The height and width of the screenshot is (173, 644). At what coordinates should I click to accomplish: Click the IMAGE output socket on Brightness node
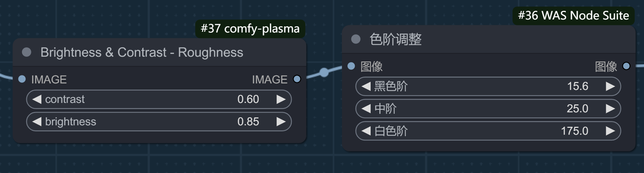point(297,79)
